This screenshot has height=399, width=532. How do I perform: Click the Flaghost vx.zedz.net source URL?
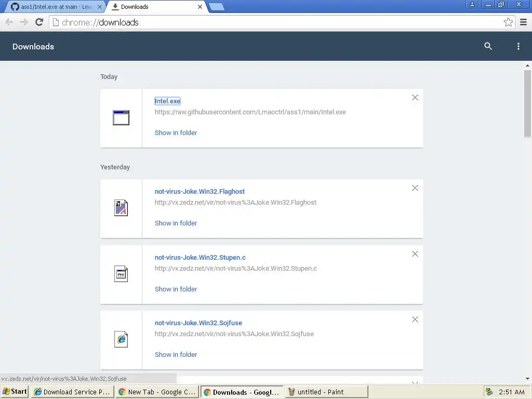pos(235,203)
